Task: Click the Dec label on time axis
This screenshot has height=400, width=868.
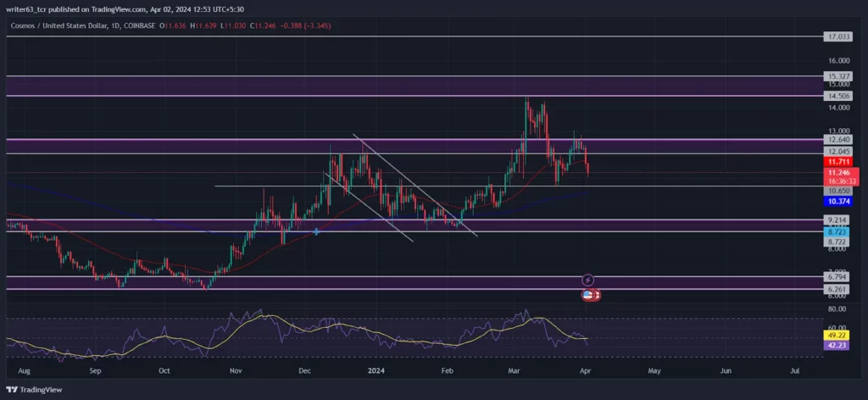Action: coord(304,370)
